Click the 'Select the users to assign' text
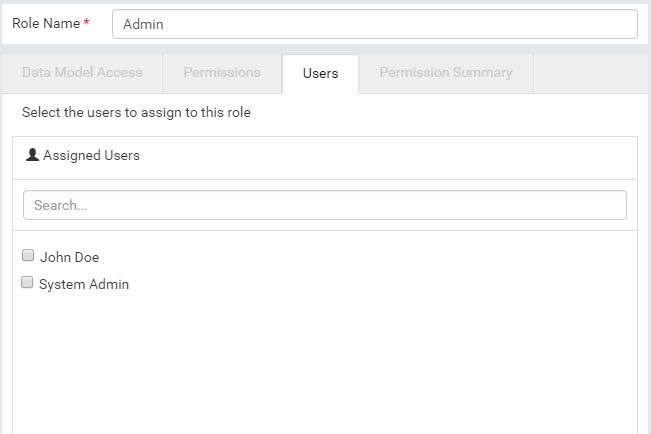 pyautogui.click(x=136, y=113)
